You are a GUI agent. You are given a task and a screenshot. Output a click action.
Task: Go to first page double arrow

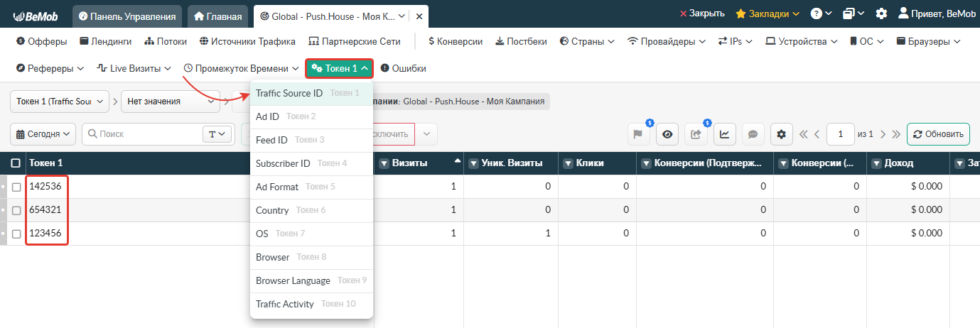804,134
